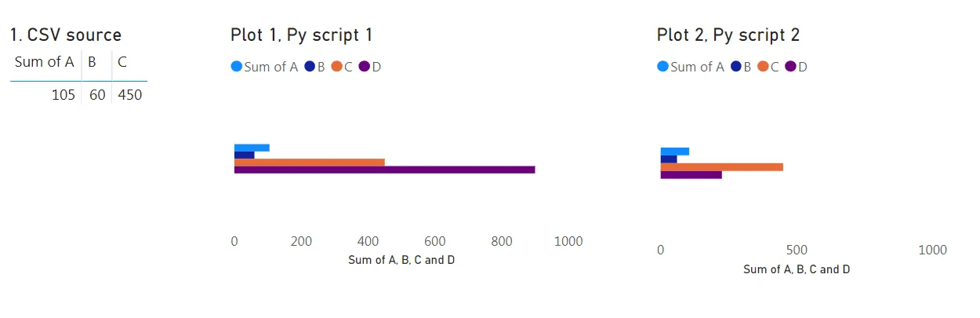
Task: Click the purple D legend dot in Plot 2
Action: click(x=790, y=67)
